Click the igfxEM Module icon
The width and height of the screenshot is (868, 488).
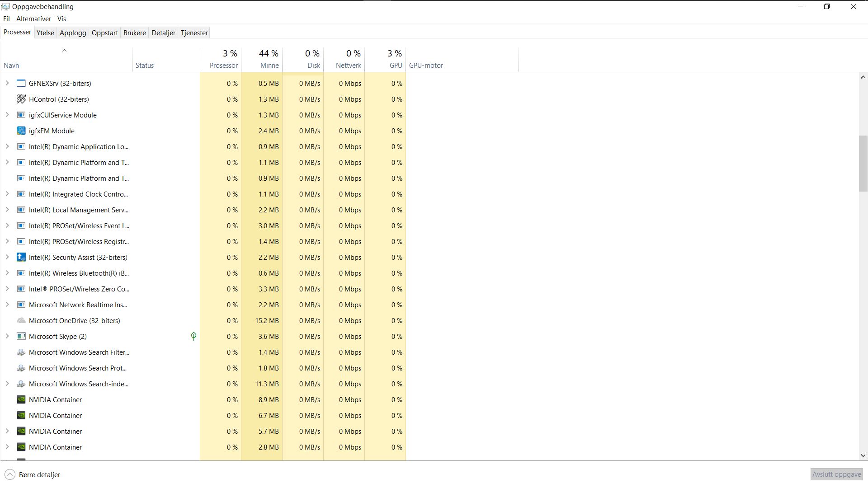click(21, 131)
